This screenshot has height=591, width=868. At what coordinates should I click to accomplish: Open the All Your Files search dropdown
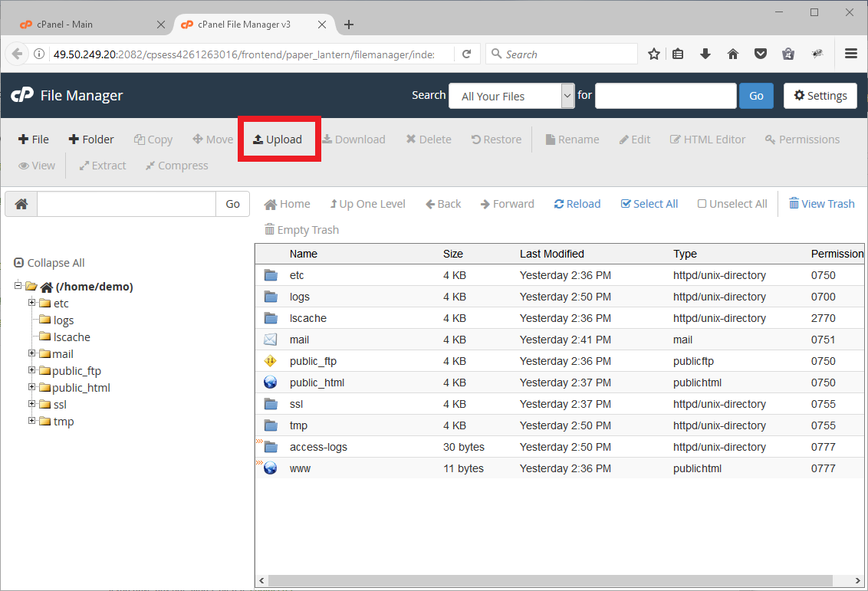(x=511, y=96)
